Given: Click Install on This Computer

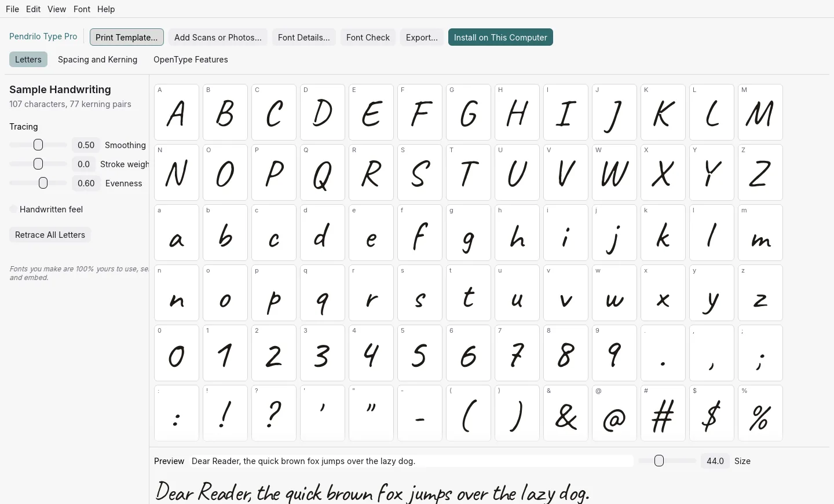Looking at the screenshot, I should [x=500, y=37].
